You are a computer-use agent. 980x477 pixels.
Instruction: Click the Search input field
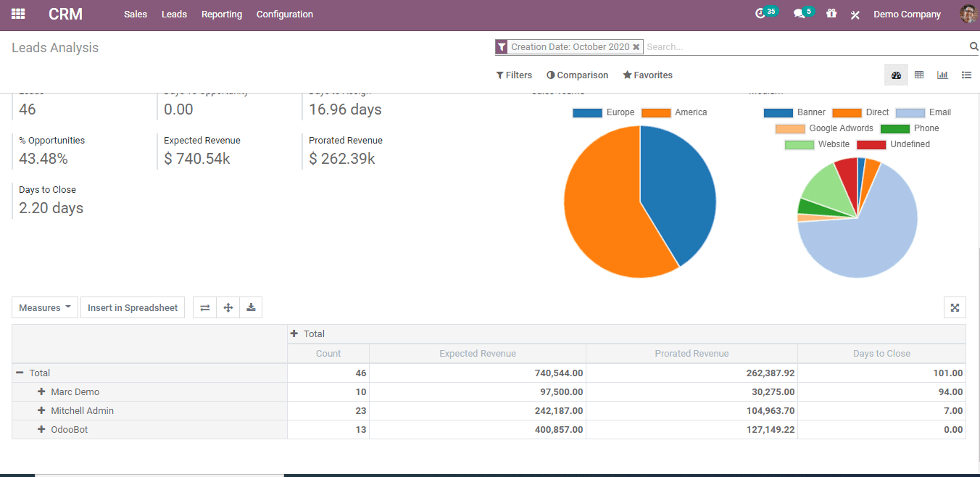tap(805, 46)
